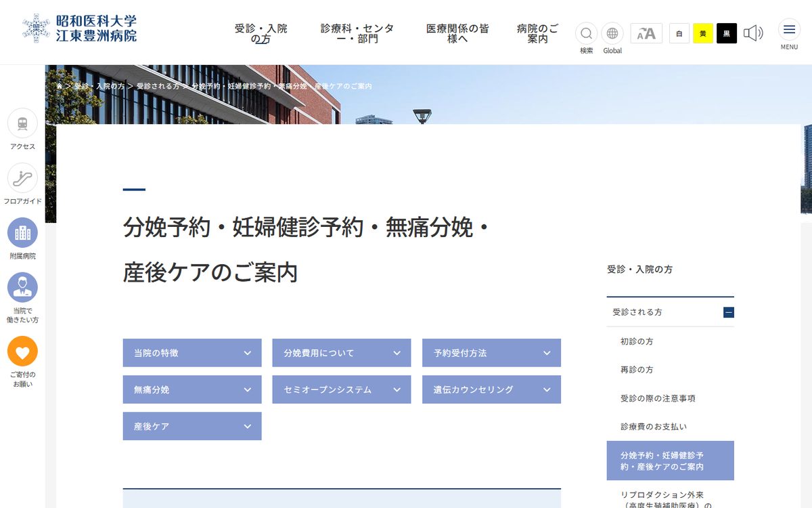The height and width of the screenshot is (508, 812).
Task: Change font size with the AA icon
Action: coord(646,33)
